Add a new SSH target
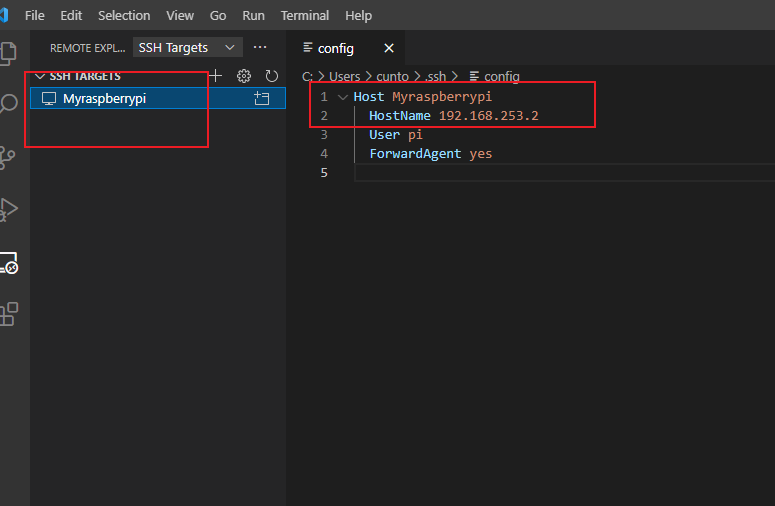This screenshot has width=775, height=506. click(x=215, y=76)
